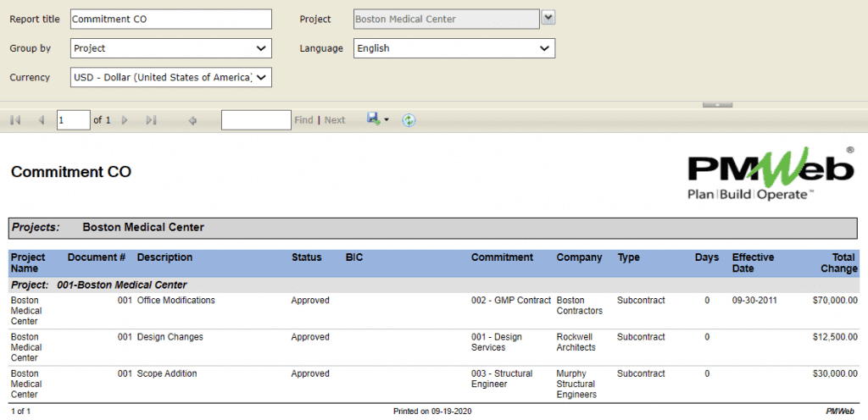Go to first report page
Viewport: 868px width, 420px height.
(15, 120)
